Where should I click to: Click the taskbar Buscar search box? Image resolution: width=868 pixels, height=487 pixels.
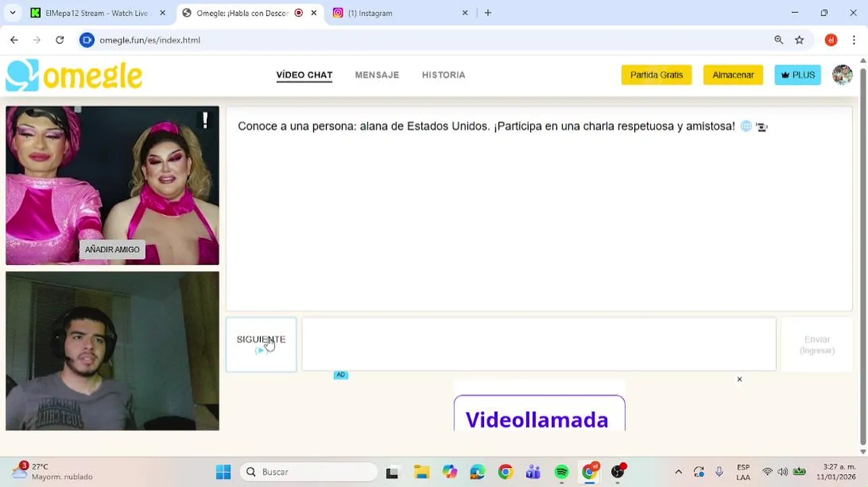point(309,472)
